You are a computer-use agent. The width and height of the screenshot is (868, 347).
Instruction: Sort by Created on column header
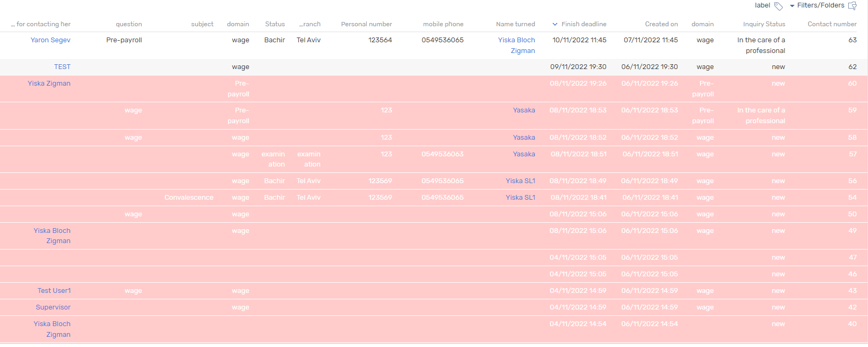point(661,24)
